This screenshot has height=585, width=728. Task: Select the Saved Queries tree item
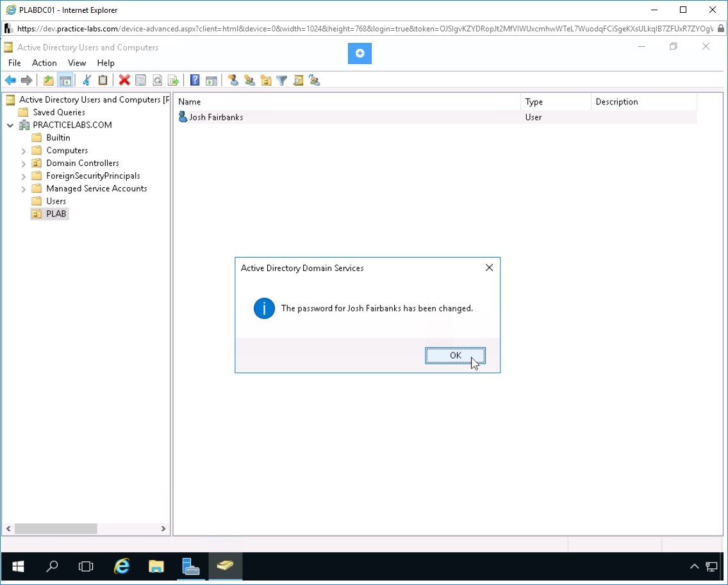tap(58, 112)
